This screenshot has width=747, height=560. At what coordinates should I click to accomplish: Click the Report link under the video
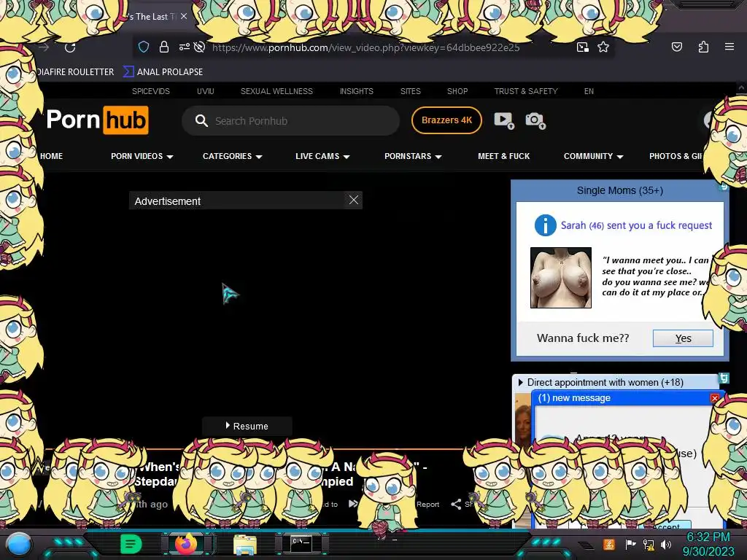[427, 505]
